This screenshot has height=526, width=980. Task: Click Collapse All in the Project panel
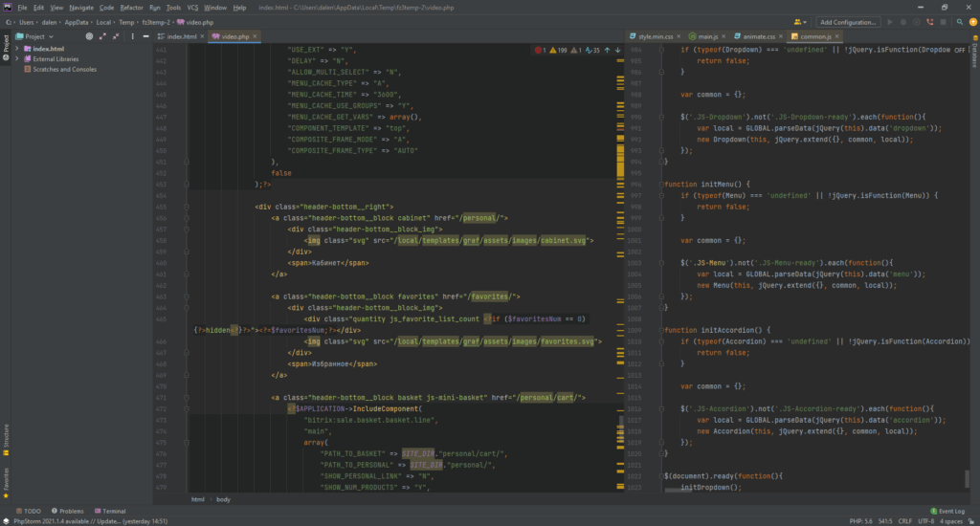point(117,36)
